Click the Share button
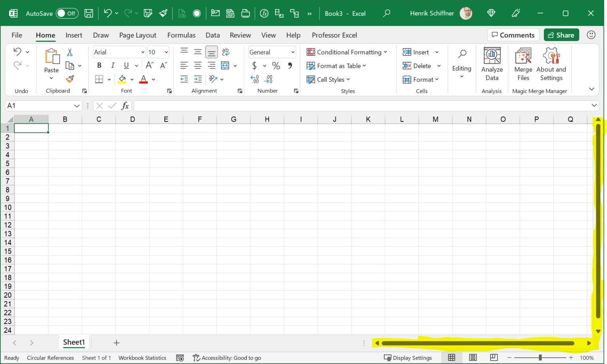607x364 pixels. tap(561, 35)
